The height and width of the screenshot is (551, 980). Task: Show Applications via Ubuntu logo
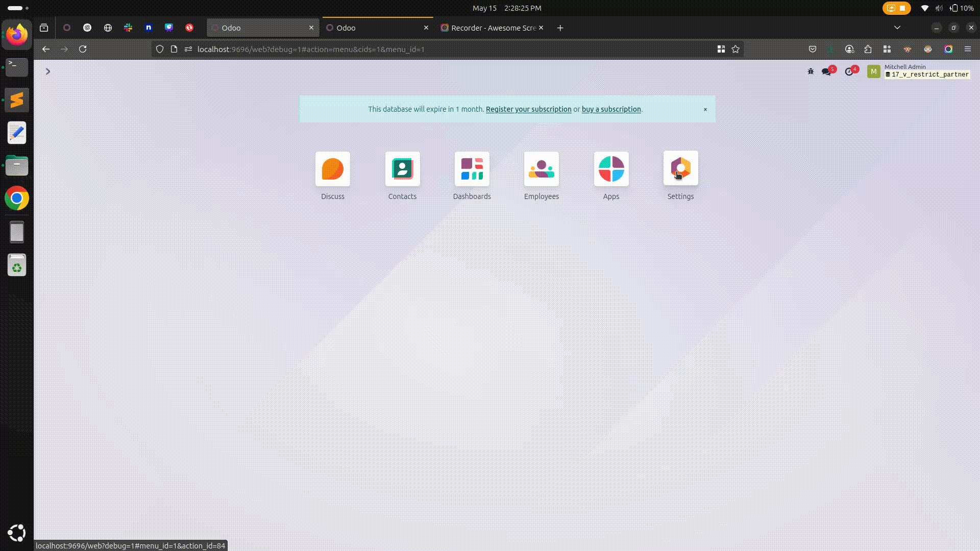[x=17, y=533]
